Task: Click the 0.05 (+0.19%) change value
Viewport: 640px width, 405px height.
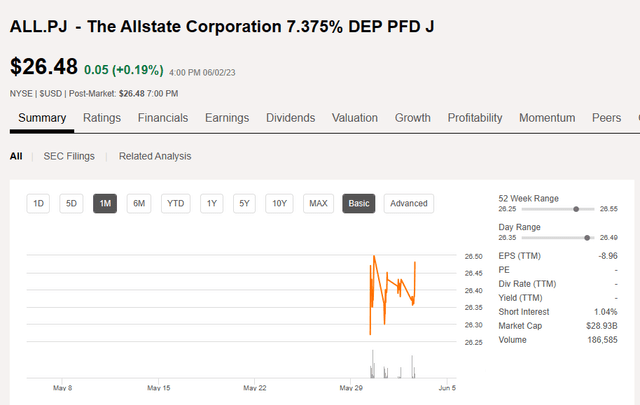Action: pyautogui.click(x=124, y=70)
